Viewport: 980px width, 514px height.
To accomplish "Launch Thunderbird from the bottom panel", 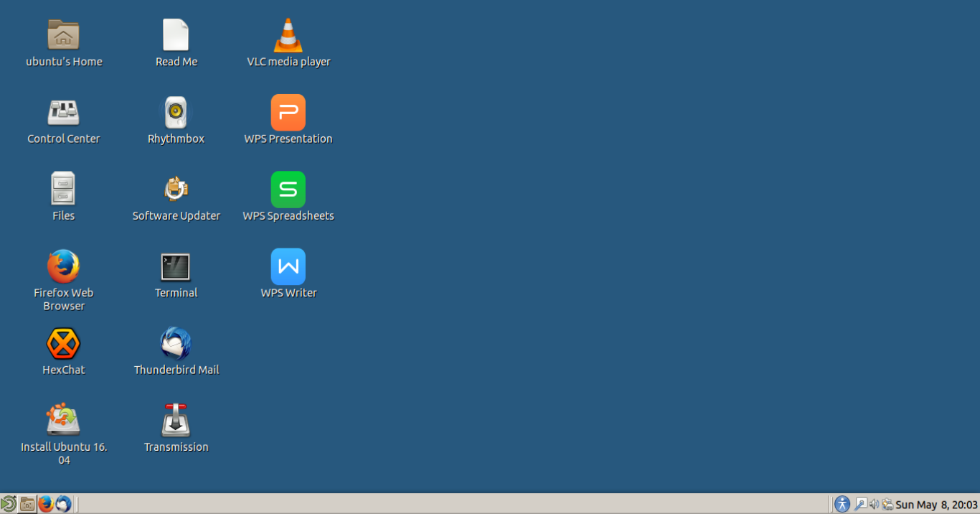I will click(63, 505).
